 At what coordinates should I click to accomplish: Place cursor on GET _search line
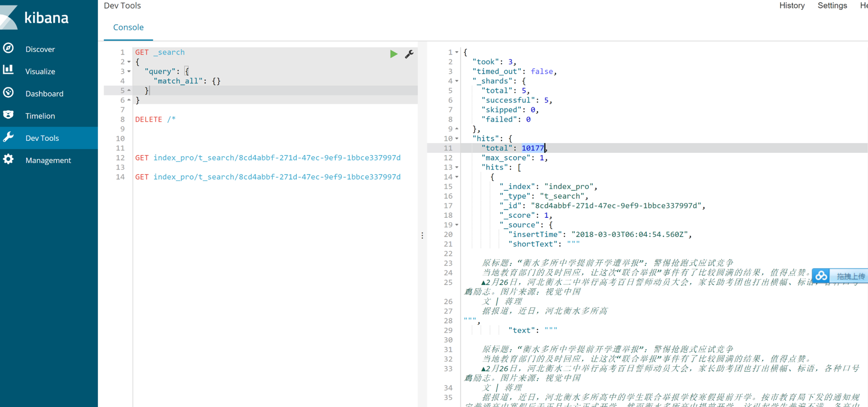(x=160, y=52)
